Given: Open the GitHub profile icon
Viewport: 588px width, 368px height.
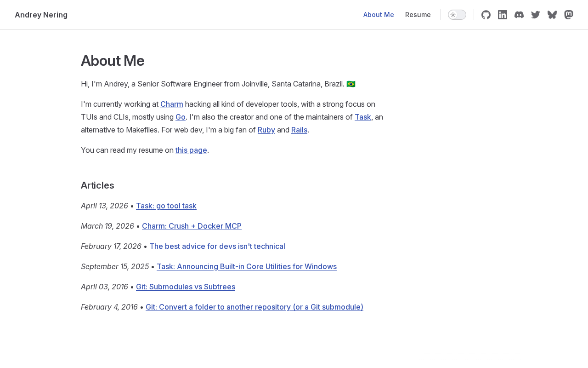Looking at the screenshot, I should (x=486, y=15).
